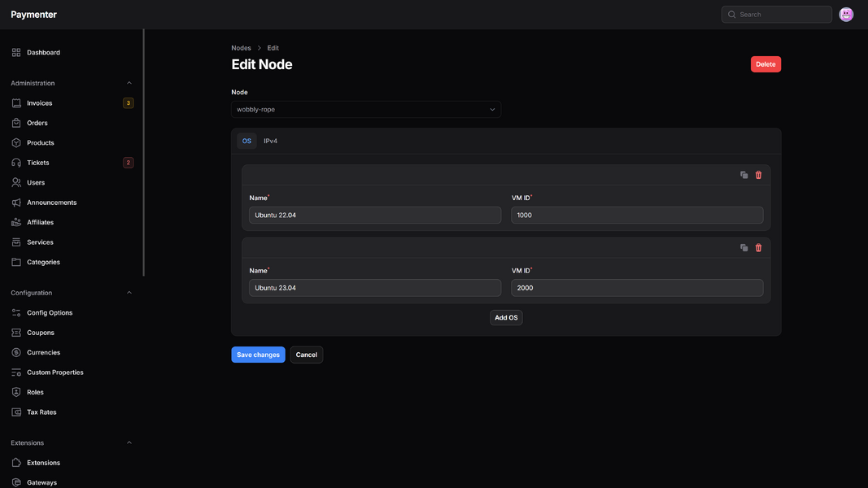Click the Tax Rates icon
This screenshot has width=868, height=488.
point(16,412)
